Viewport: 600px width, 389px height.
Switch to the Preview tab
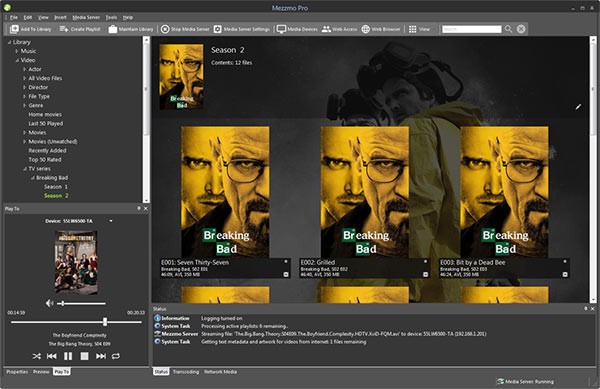click(41, 372)
